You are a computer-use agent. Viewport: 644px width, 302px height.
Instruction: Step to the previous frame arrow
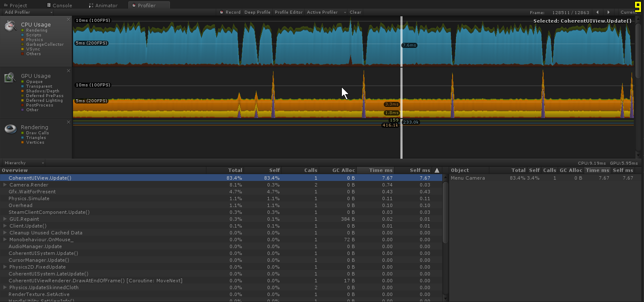(x=597, y=12)
